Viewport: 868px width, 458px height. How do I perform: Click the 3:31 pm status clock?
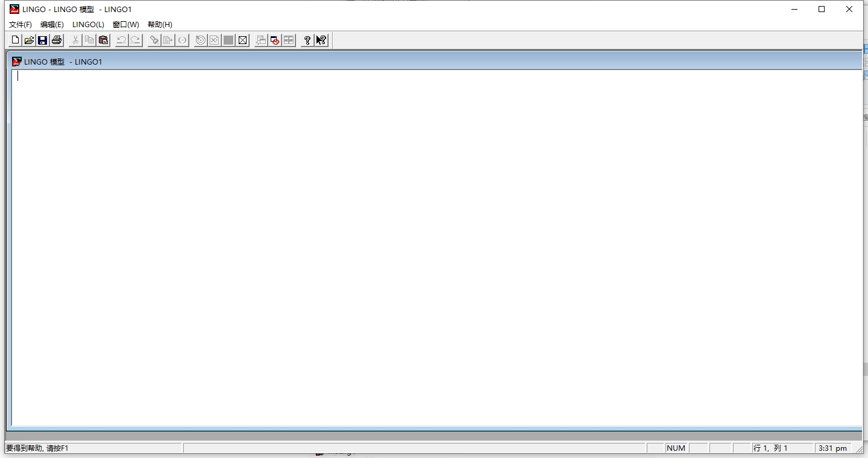(832, 448)
